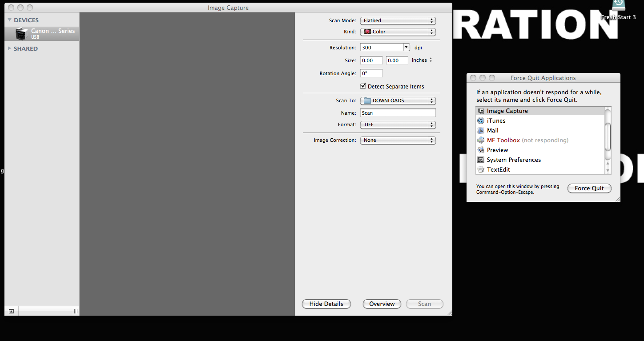Click the show device info button under the sidebar
The height and width of the screenshot is (341, 644).
point(11,311)
